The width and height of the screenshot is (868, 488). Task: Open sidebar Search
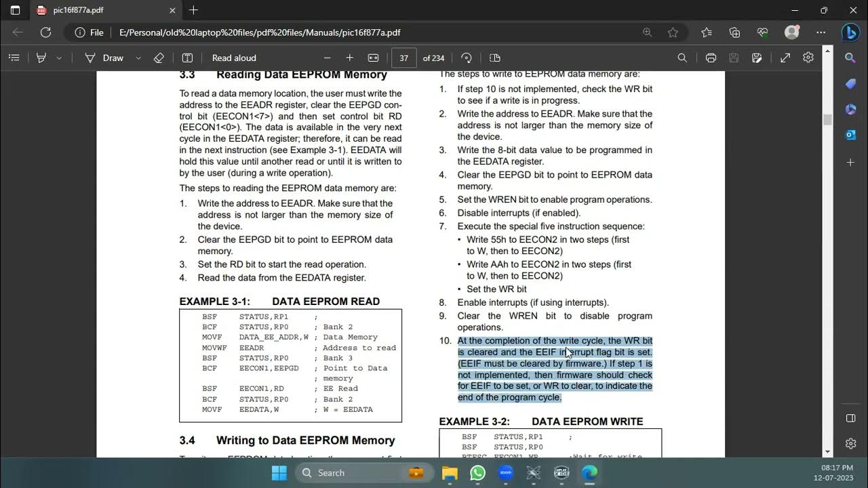coord(850,58)
